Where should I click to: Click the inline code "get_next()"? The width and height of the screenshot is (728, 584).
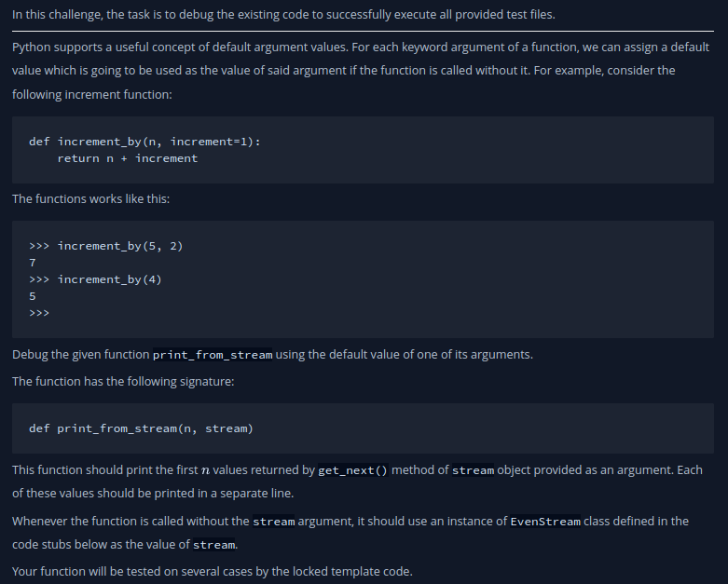coord(352,470)
